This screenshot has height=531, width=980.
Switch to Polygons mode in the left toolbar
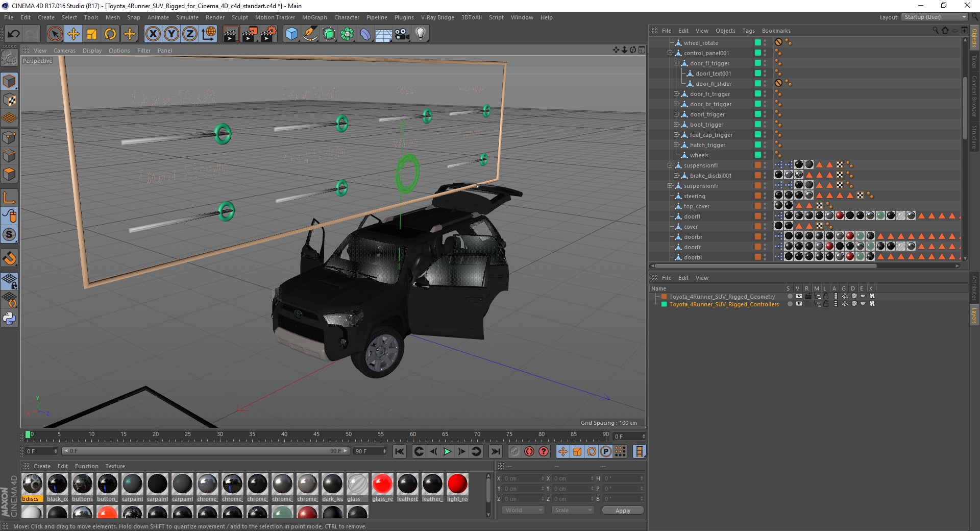[x=9, y=174]
